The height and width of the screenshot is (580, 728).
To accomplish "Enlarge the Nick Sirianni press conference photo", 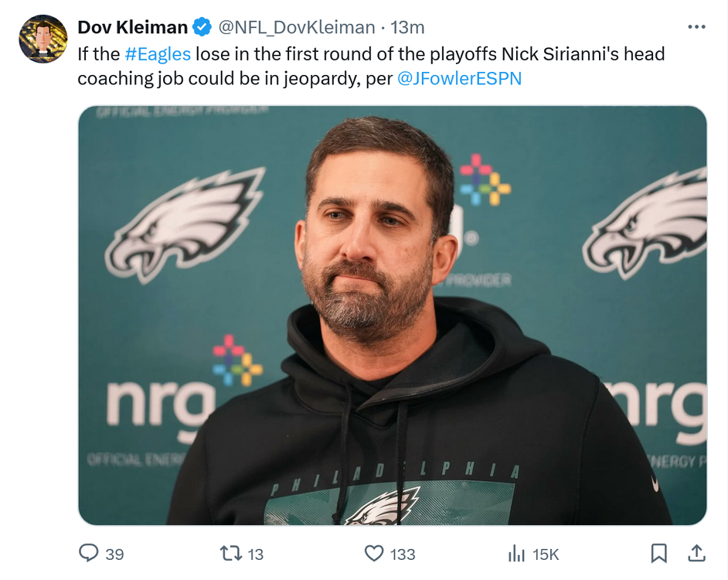I will [x=393, y=316].
